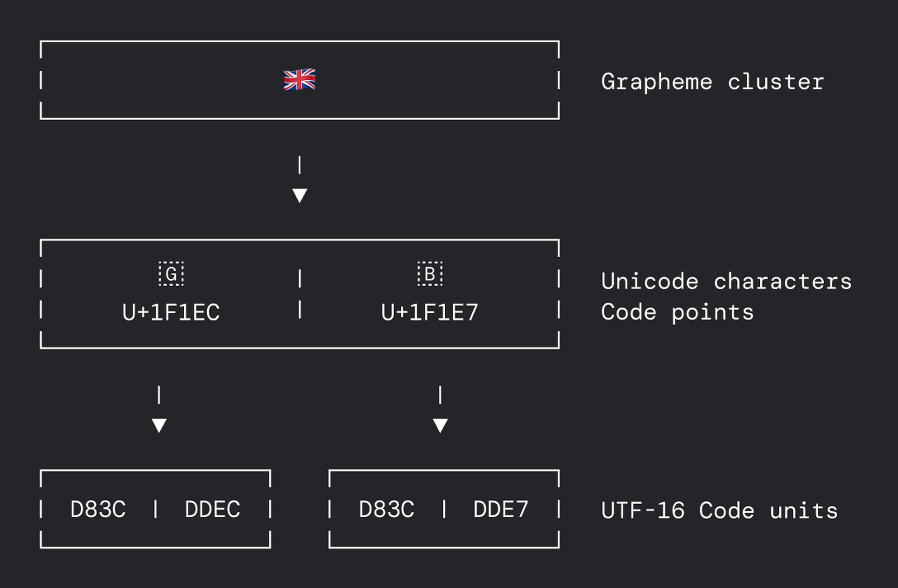Click the divider between D83C and DDEC
Image resolution: width=898 pixels, height=588 pixels.
(156, 509)
